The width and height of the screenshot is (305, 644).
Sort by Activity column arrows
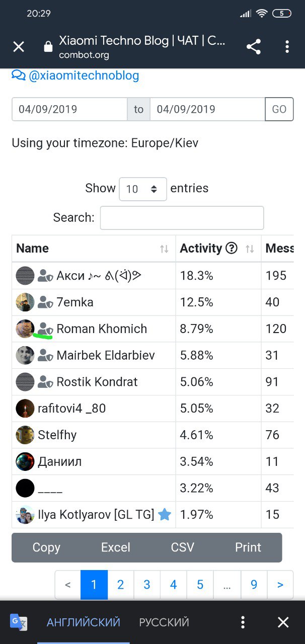click(250, 249)
